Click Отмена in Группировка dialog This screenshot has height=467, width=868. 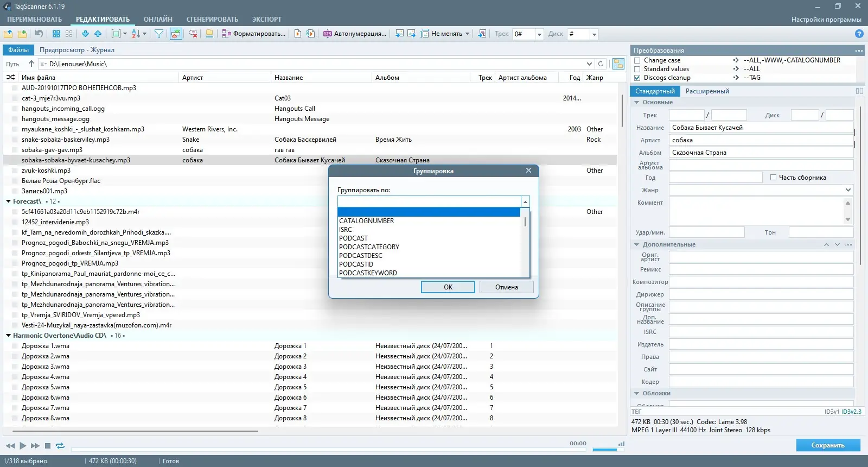point(507,287)
